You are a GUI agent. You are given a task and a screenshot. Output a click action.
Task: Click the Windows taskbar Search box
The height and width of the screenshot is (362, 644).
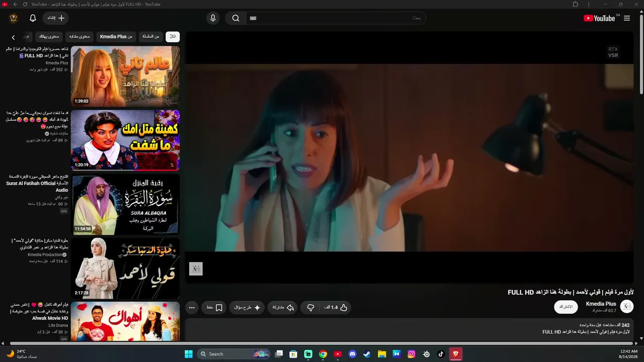(234, 354)
